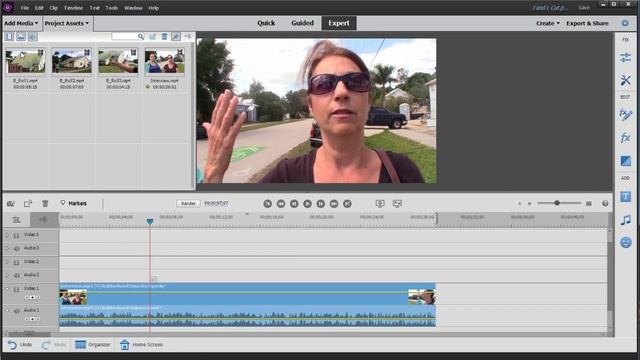
Task: Open the Graphics smiley panel
Action: pos(625,242)
